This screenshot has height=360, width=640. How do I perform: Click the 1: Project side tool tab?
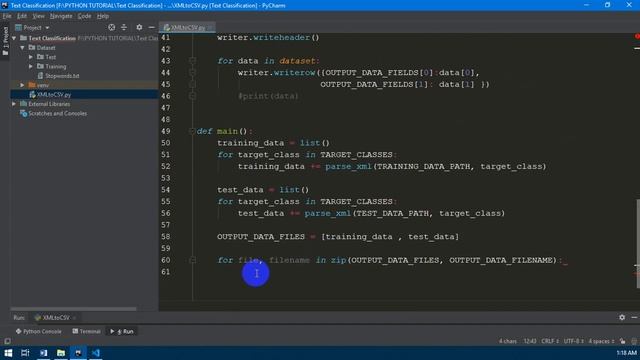tap(5, 42)
